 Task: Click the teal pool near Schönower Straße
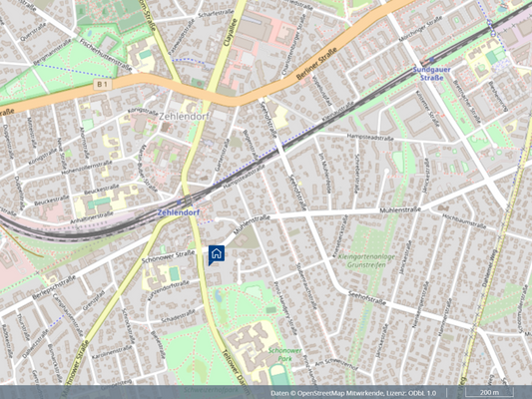pos(175,274)
